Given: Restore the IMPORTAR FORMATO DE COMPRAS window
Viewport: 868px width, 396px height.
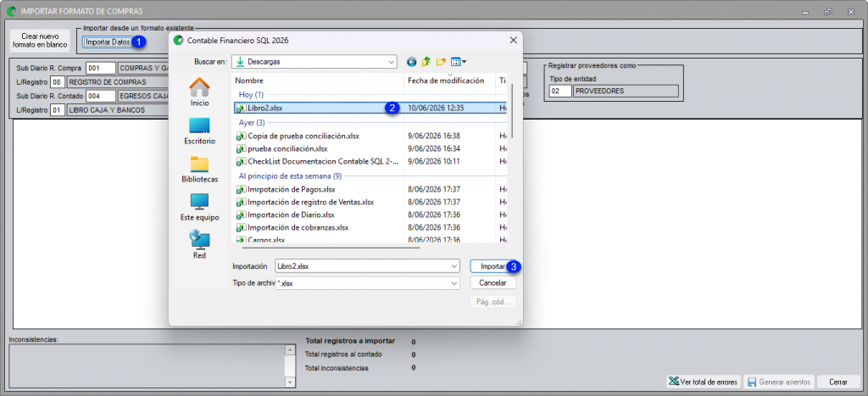Looking at the screenshot, I should click(828, 11).
